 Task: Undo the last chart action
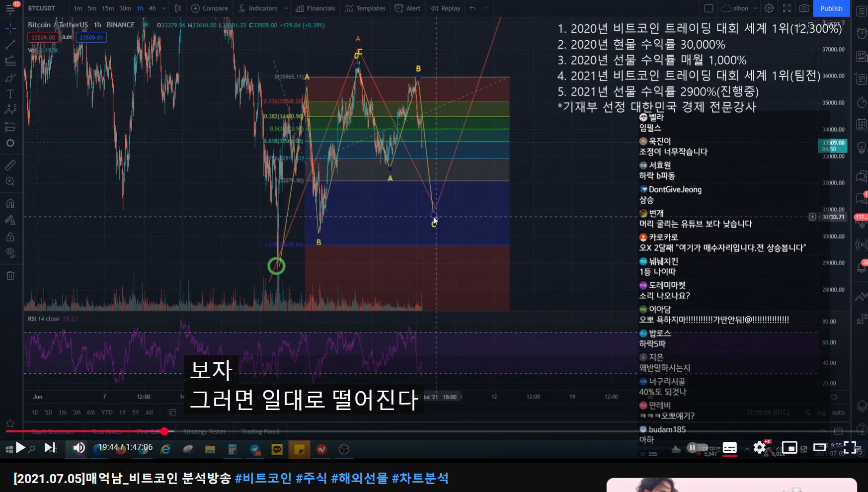[473, 8]
